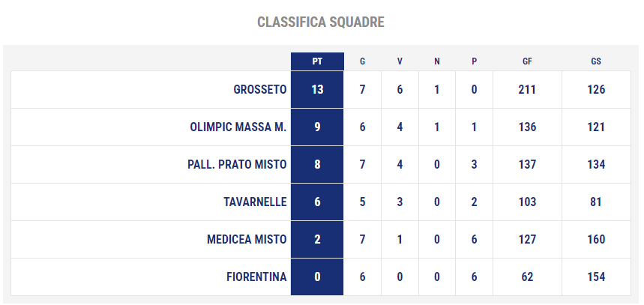Click Grosseto's 13 points cell
644x305 pixels.
click(x=317, y=89)
